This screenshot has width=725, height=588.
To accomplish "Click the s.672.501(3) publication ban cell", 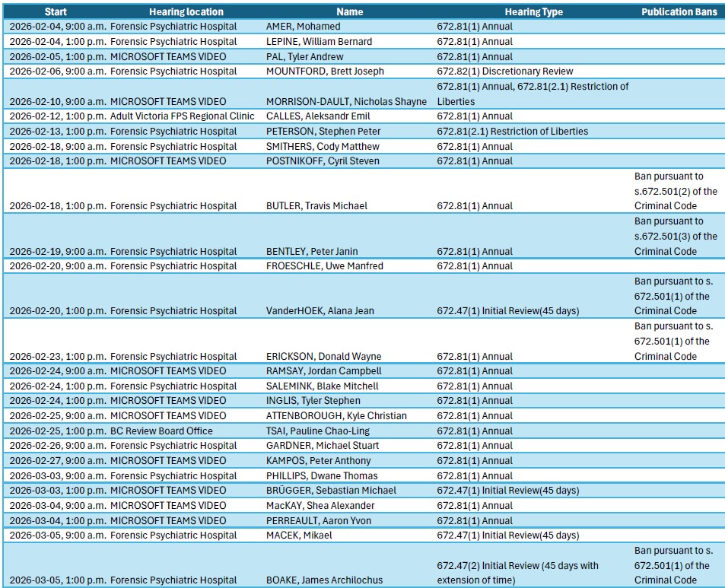I will (676, 237).
